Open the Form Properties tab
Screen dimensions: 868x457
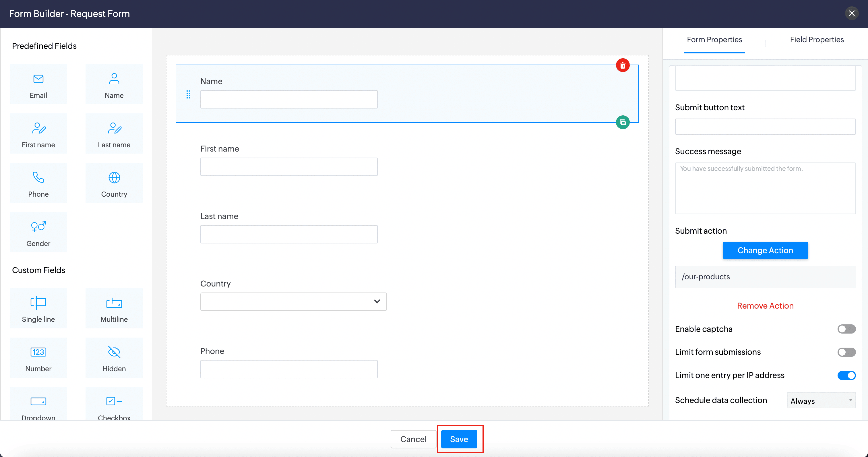tap(714, 40)
